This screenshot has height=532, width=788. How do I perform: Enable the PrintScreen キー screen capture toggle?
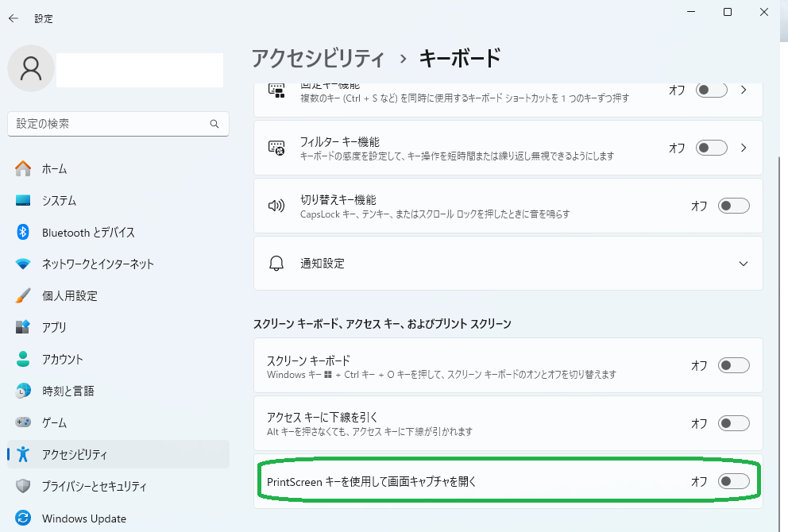733,481
